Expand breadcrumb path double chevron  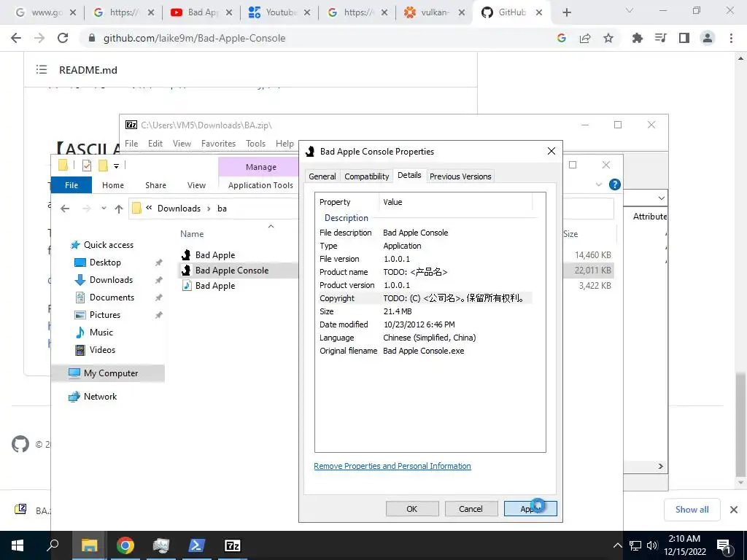[x=149, y=208]
